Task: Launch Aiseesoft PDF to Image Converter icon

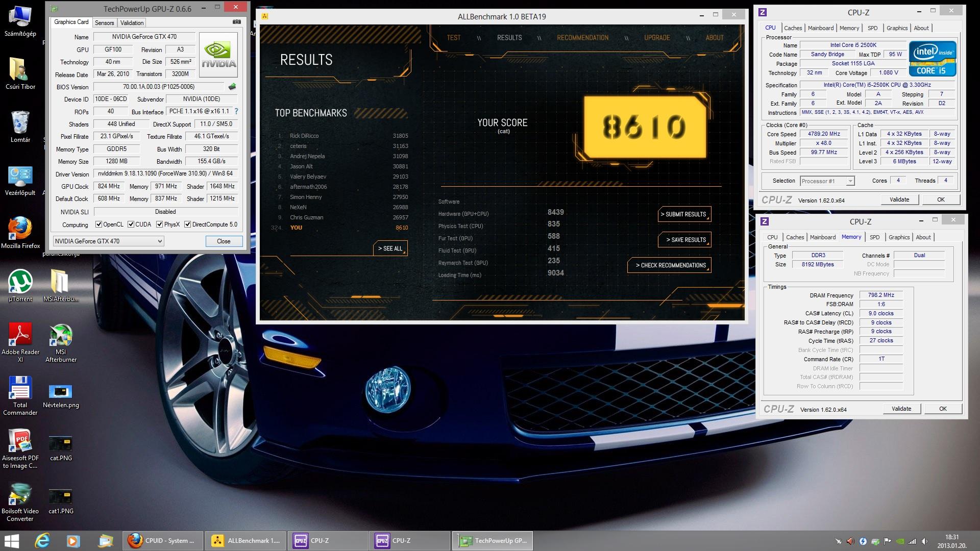Action: click(x=20, y=448)
